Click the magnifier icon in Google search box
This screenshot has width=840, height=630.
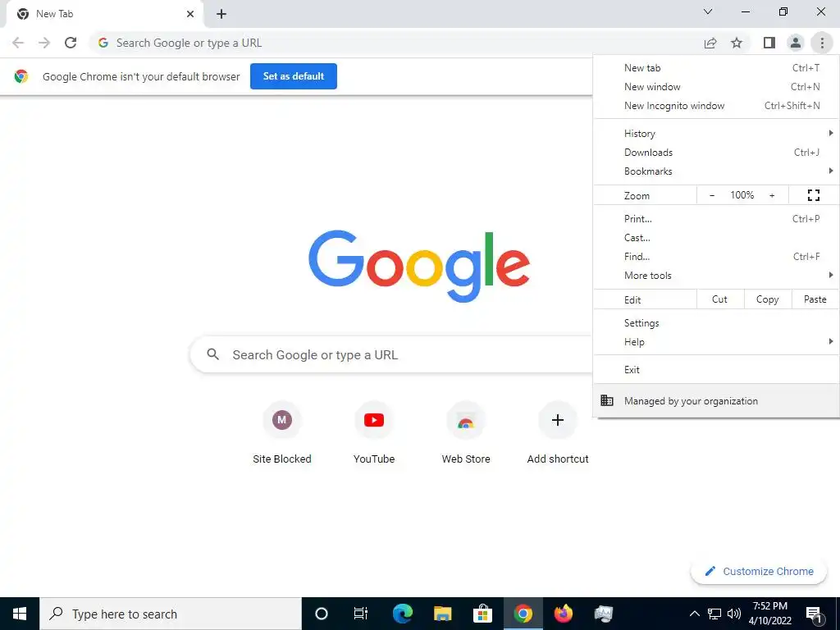point(213,354)
